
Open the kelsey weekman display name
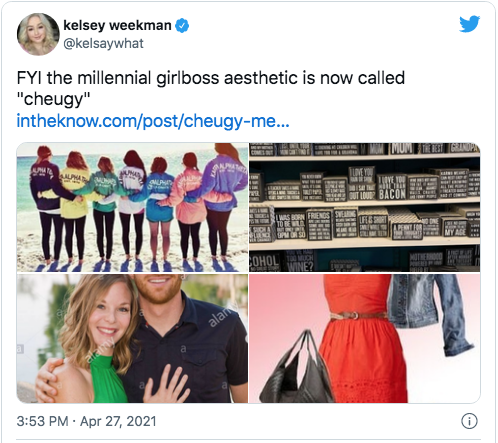(117, 25)
